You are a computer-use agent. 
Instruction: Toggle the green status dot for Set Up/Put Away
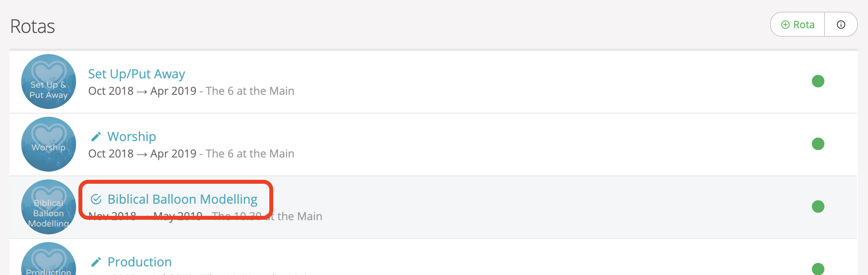coord(818,81)
